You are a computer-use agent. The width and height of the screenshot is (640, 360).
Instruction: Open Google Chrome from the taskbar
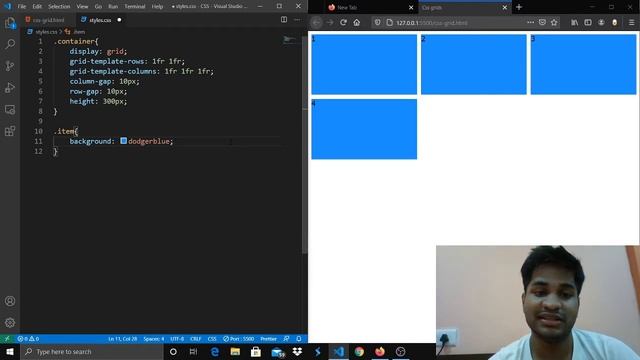click(x=359, y=351)
